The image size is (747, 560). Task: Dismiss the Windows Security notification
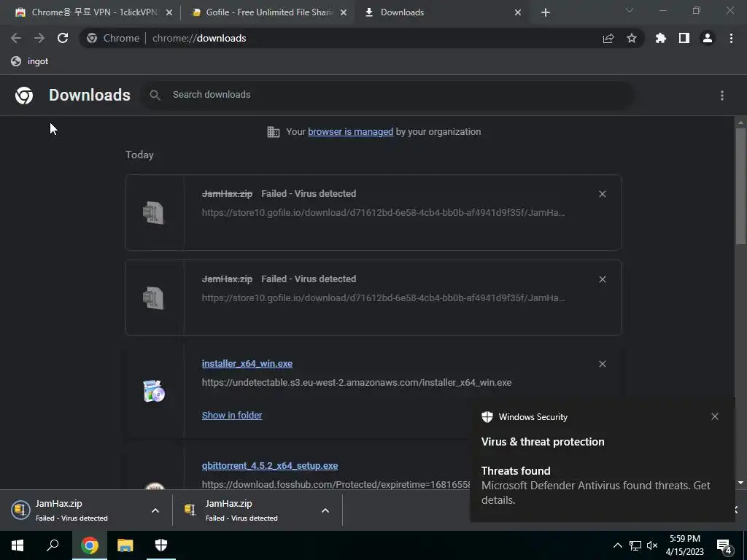click(715, 416)
